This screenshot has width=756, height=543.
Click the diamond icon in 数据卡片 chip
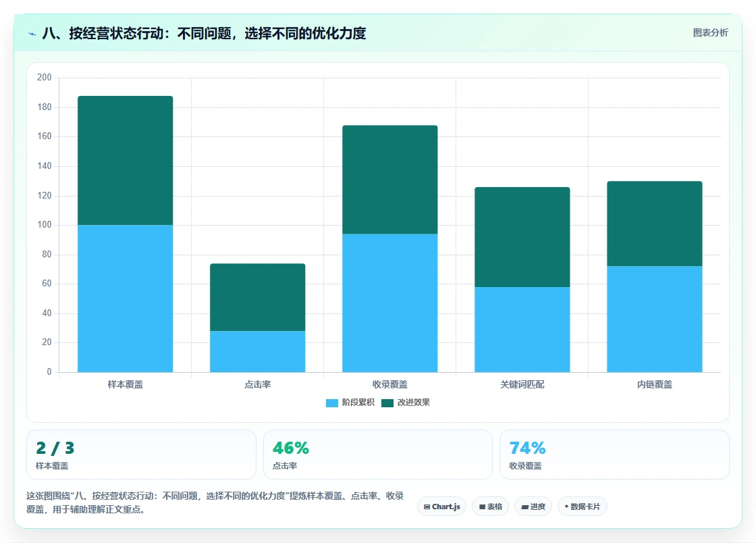pyautogui.click(x=566, y=507)
